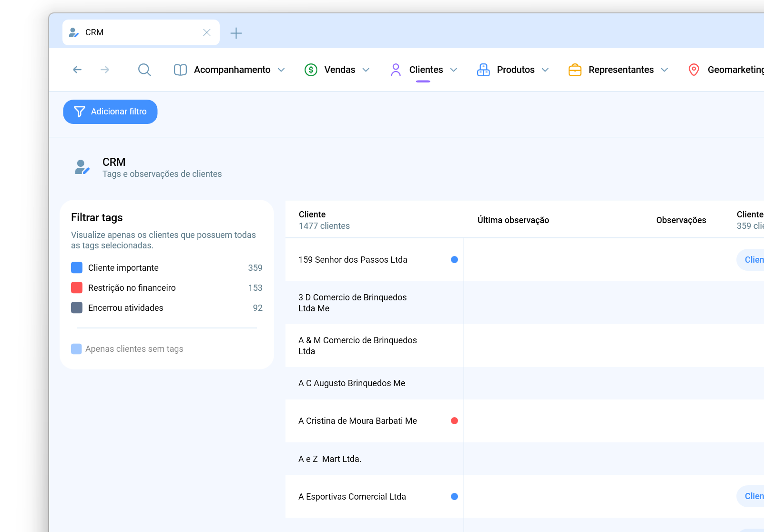Open a new tab with plus icon

(236, 33)
